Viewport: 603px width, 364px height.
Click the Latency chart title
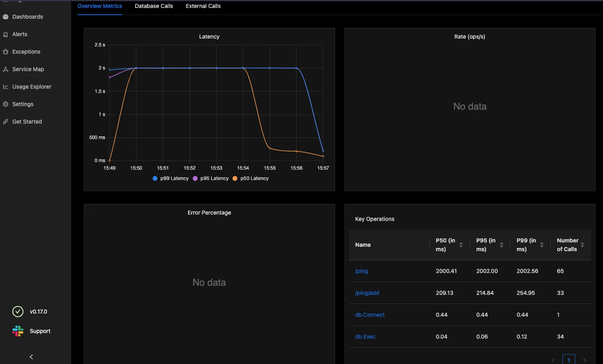[209, 37]
